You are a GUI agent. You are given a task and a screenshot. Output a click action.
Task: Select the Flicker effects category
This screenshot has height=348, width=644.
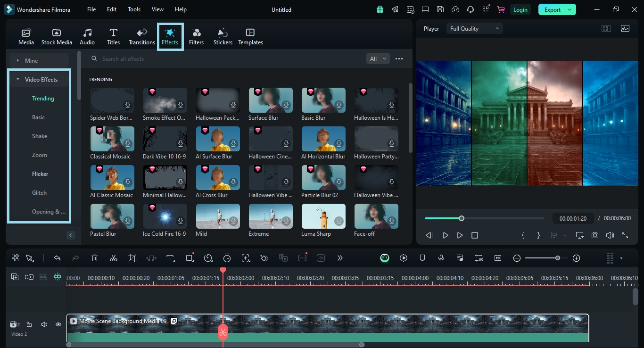pos(40,174)
